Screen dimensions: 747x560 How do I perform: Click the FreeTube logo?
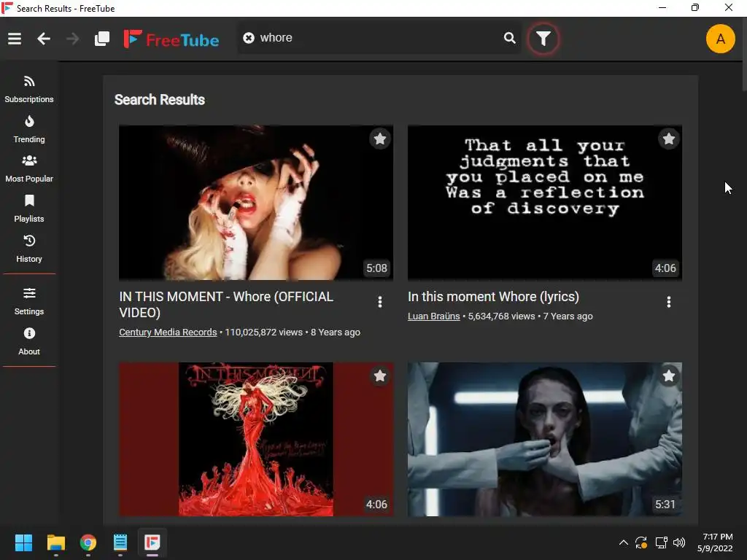[171, 39]
